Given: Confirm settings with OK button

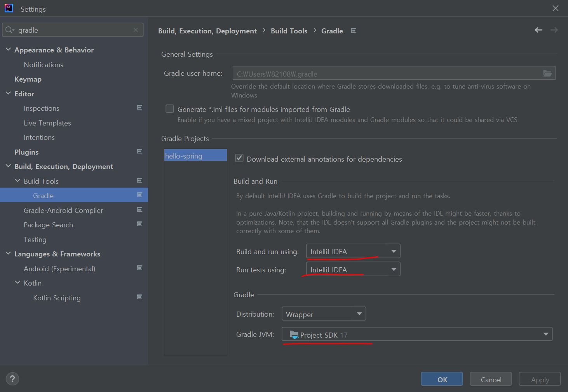Looking at the screenshot, I should 442,379.
